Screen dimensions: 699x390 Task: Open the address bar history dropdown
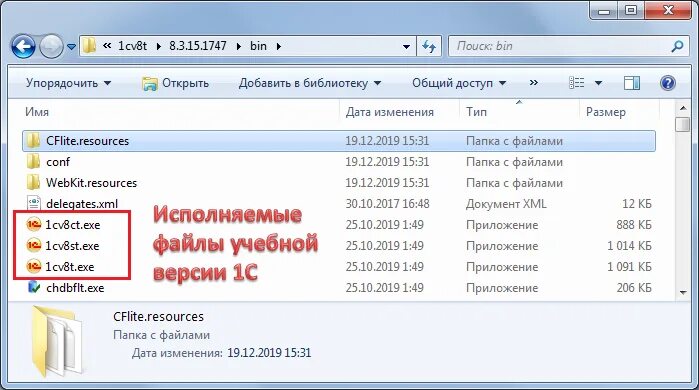click(406, 46)
